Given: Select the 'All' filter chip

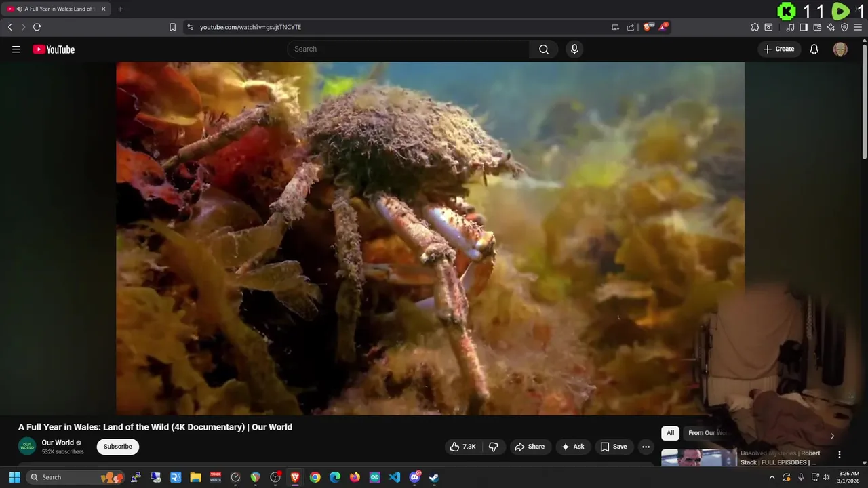Looking at the screenshot, I should (670, 433).
